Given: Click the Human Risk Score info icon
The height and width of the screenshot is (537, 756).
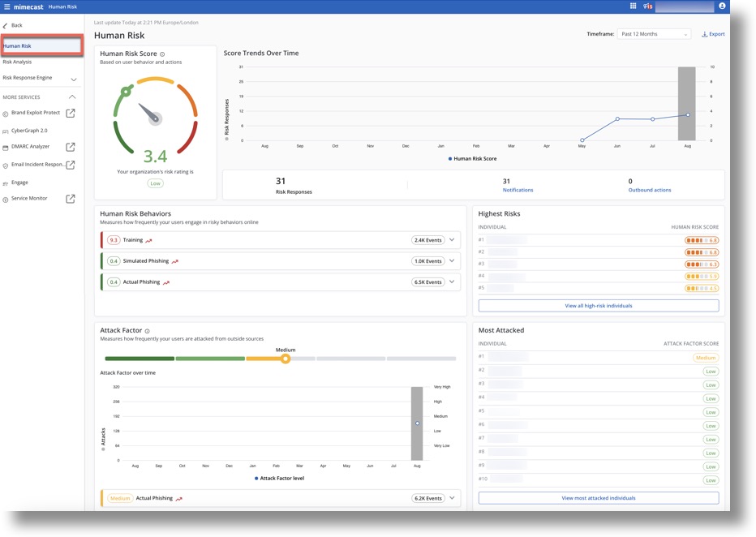Looking at the screenshot, I should pos(162,54).
